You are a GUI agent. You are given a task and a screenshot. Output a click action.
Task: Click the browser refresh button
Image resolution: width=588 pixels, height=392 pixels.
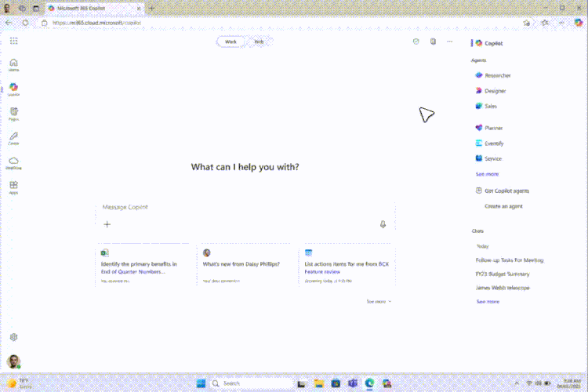[x=25, y=23]
